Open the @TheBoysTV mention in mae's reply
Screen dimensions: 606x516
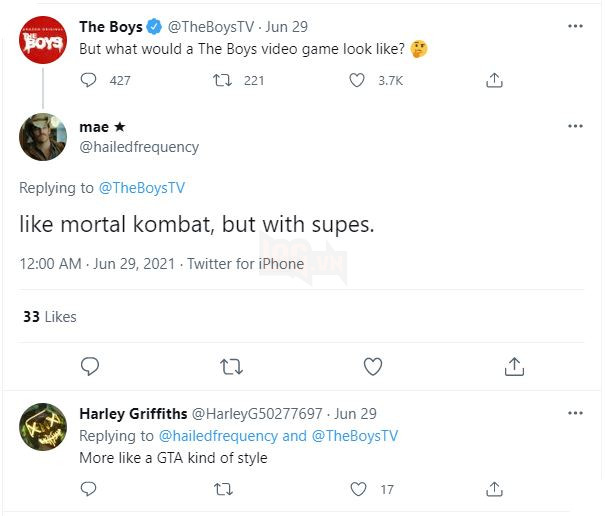[x=141, y=187]
